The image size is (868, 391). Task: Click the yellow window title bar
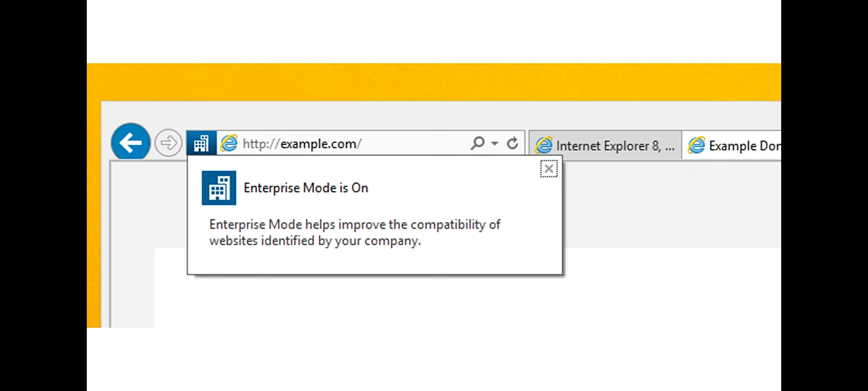(434, 82)
